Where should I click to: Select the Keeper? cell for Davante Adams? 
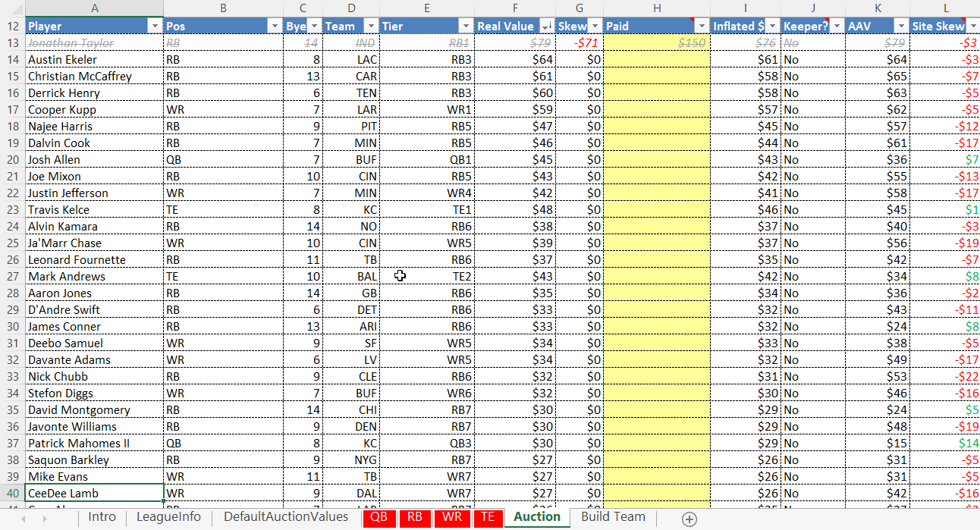[x=813, y=359]
